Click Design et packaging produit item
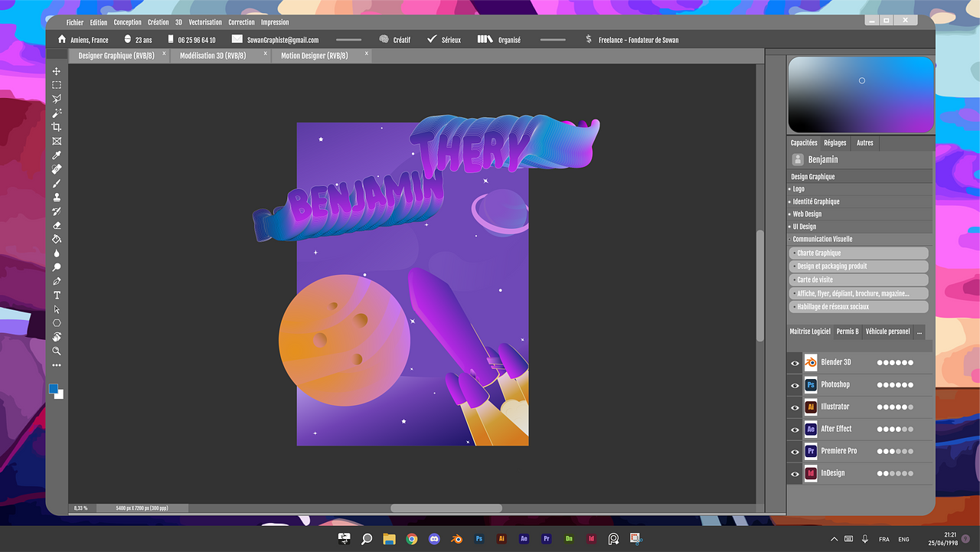 (x=858, y=266)
